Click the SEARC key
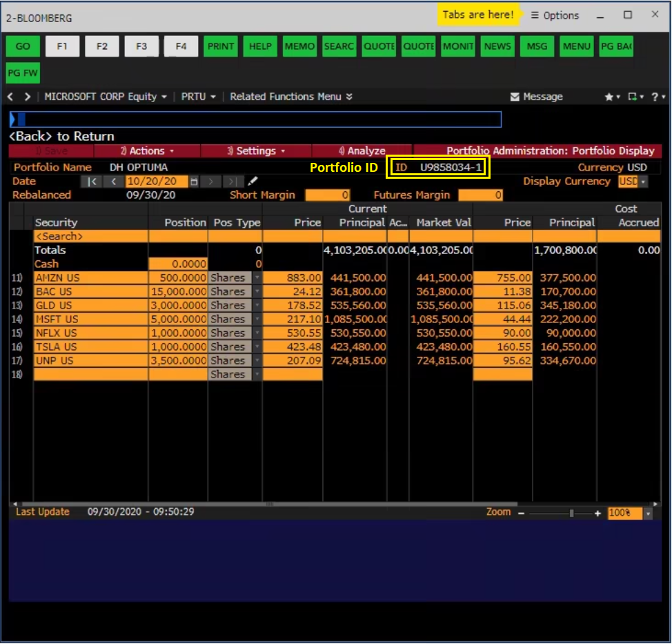 click(x=339, y=46)
